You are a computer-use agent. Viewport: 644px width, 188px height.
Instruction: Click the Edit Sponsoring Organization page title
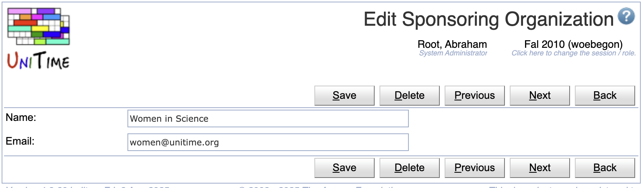[488, 19]
